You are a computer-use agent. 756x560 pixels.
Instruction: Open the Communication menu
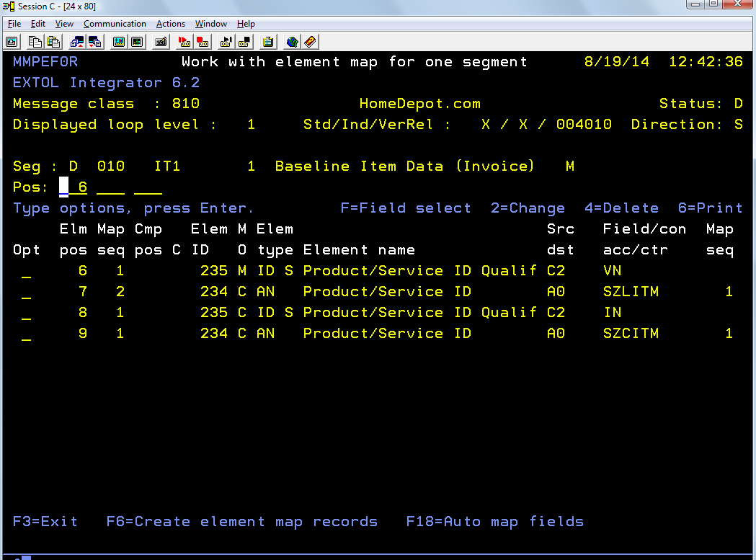click(115, 24)
